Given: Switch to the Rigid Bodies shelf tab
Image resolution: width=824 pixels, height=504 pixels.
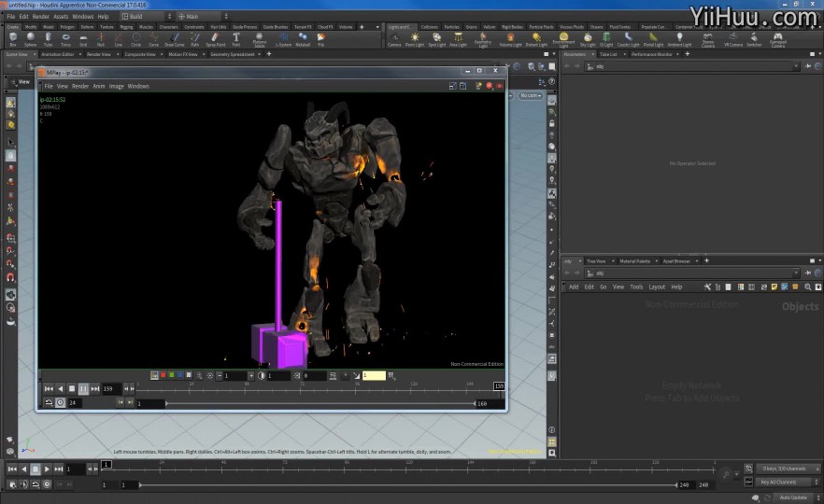Looking at the screenshot, I should (512, 27).
